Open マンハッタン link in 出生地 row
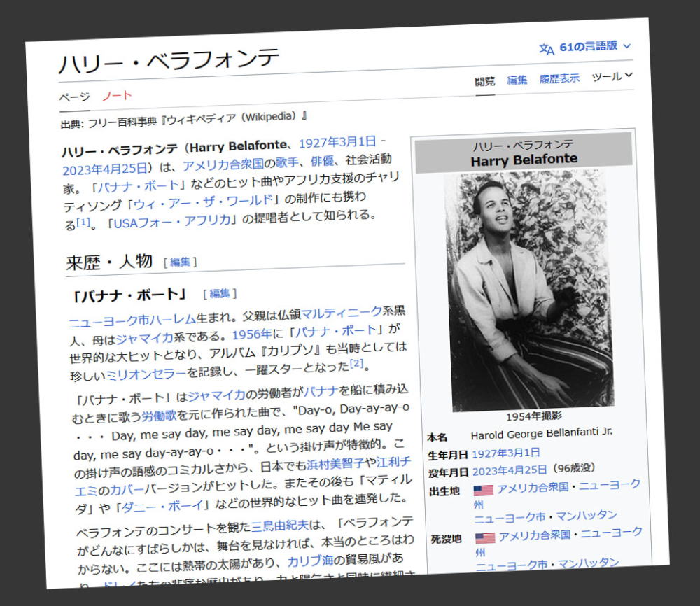Image resolution: width=700 pixels, height=606 pixels. tap(587, 516)
